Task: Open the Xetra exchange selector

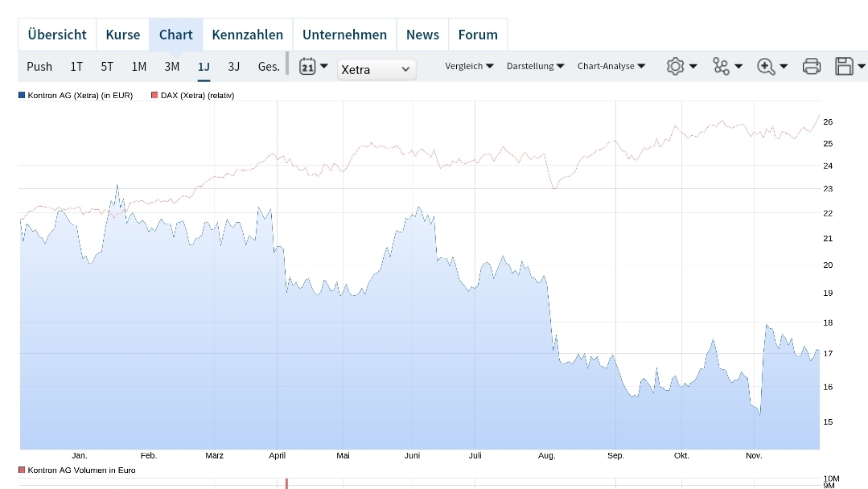Action: pyautogui.click(x=376, y=69)
